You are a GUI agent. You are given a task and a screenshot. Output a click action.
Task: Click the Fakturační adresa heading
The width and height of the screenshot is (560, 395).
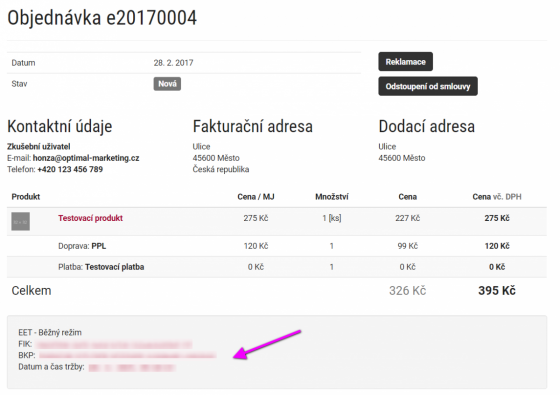pyautogui.click(x=252, y=126)
